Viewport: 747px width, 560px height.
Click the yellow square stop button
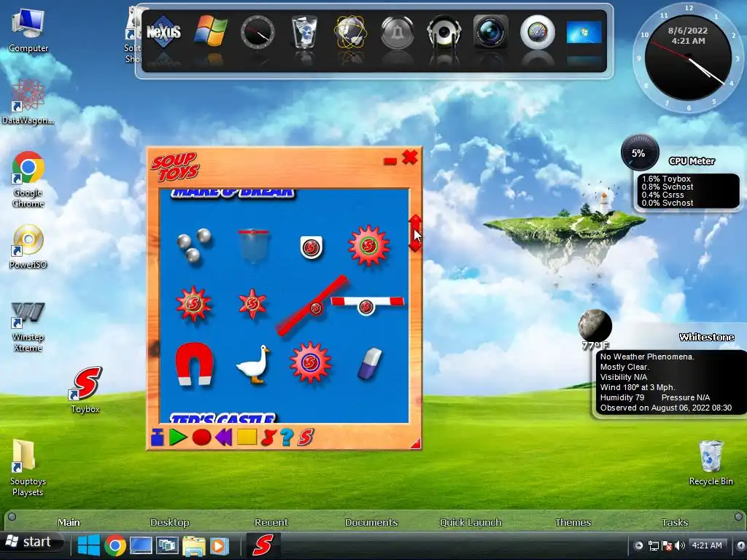(247, 437)
